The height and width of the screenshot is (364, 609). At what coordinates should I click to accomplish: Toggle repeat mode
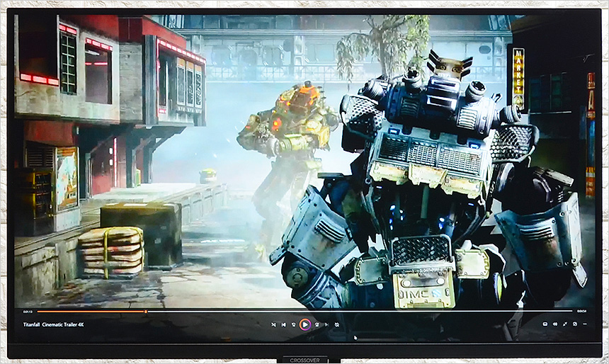click(x=337, y=324)
